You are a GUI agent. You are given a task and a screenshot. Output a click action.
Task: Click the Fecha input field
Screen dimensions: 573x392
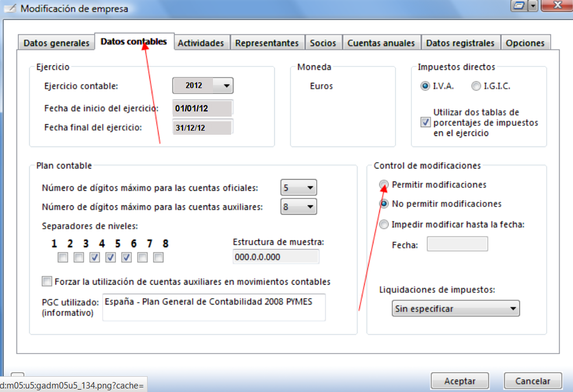[457, 244]
